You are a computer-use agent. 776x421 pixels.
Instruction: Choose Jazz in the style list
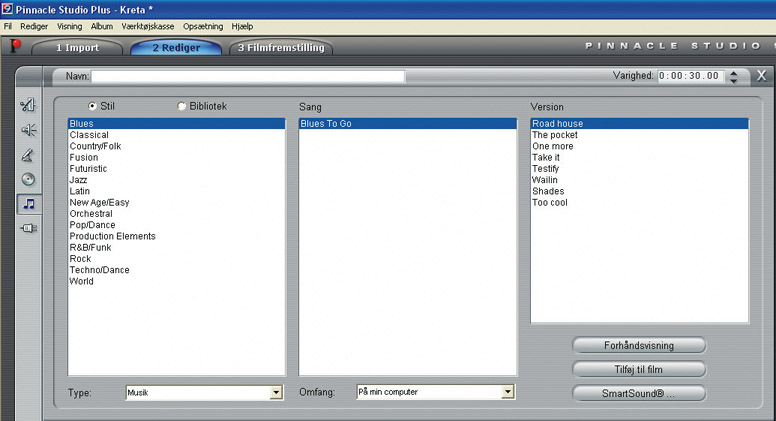[x=80, y=180]
